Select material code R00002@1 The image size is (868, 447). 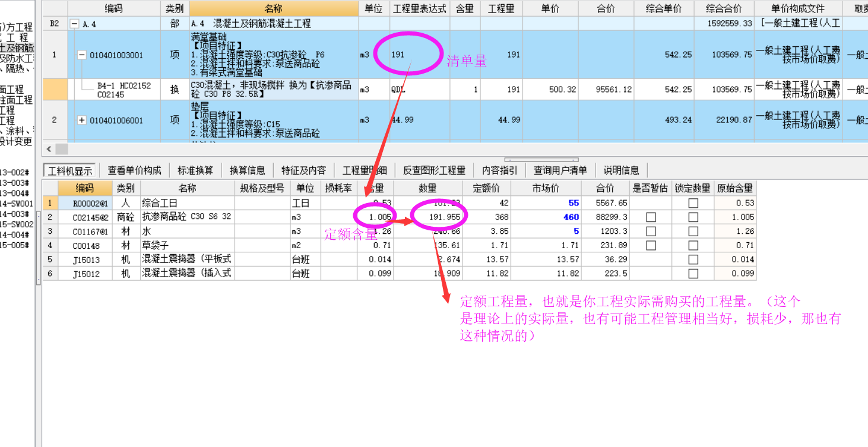[85, 203]
